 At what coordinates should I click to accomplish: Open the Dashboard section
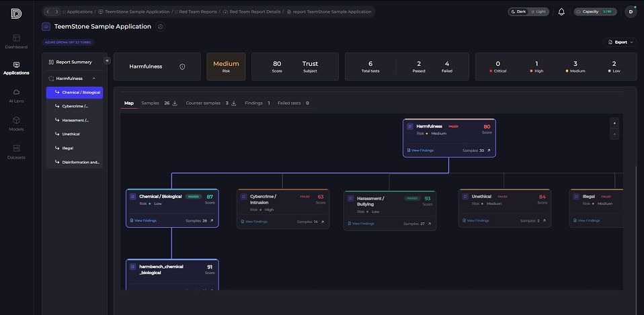click(x=16, y=42)
